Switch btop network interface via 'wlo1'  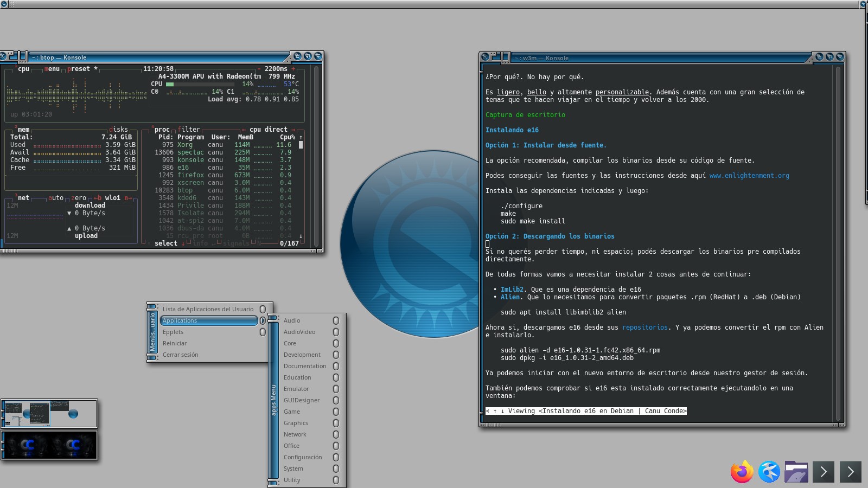[x=113, y=198]
